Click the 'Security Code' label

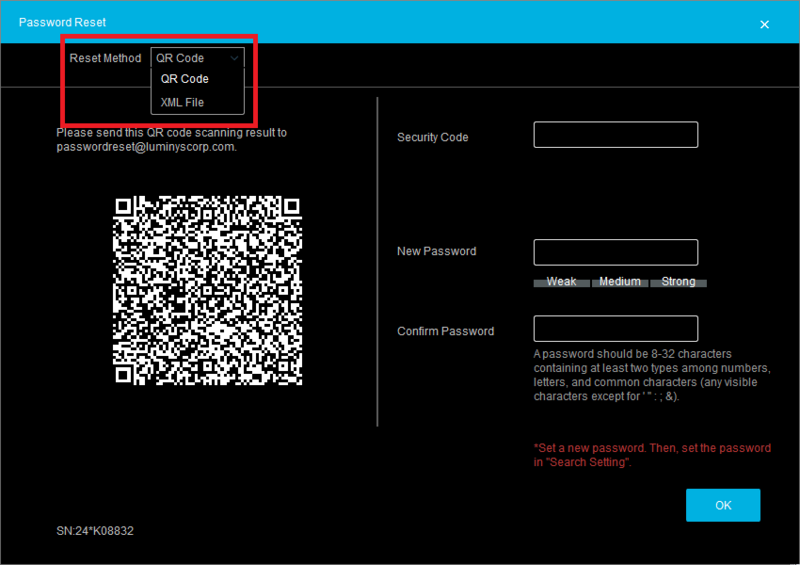[433, 137]
